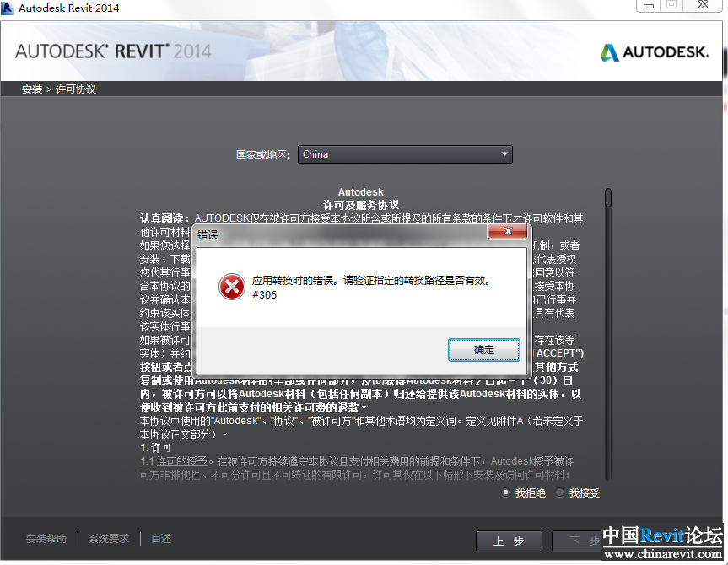Close the Autodesk Revit 2014 installer window

click(703, 5)
